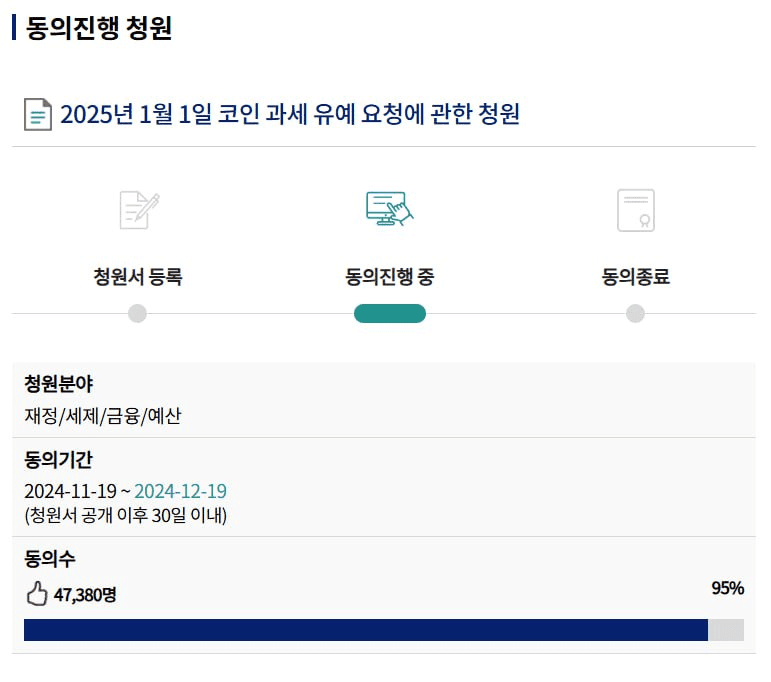Click the gray dot under 동의종료

click(635, 314)
